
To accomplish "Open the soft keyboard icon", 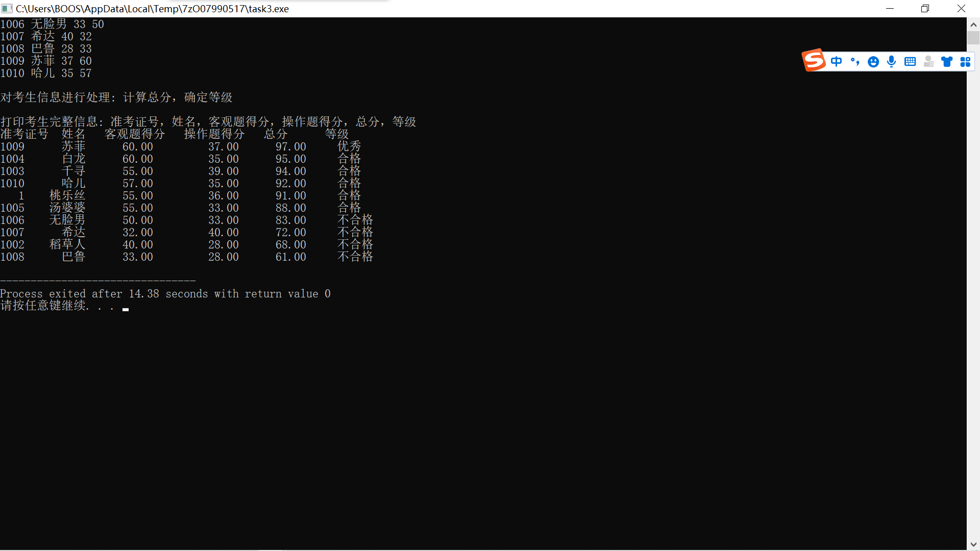I will [x=910, y=62].
